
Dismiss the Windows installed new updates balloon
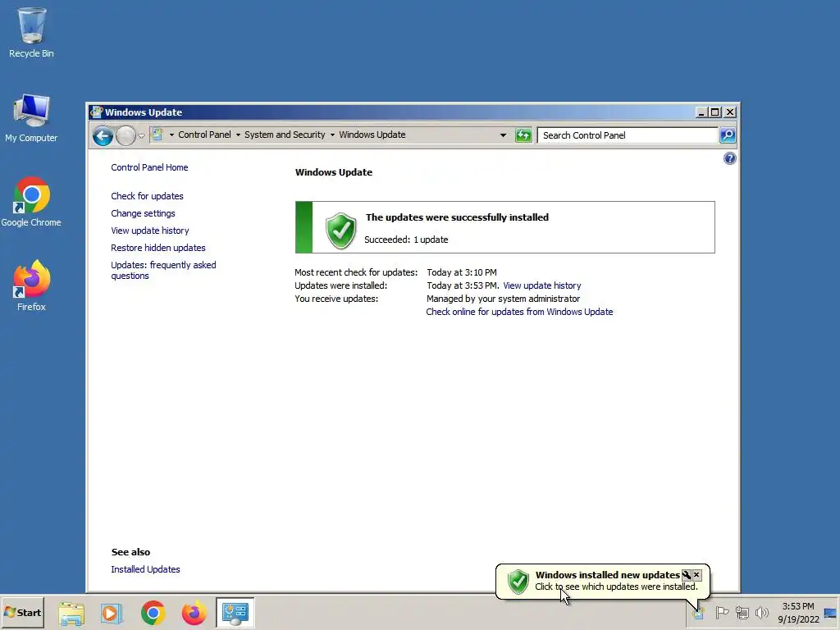pyautogui.click(x=696, y=575)
